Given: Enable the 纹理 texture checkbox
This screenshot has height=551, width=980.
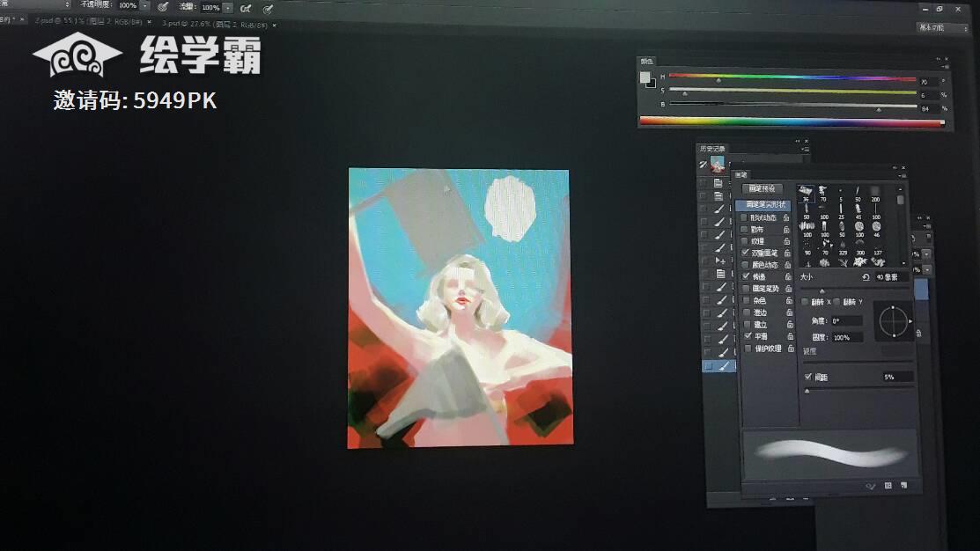Looking at the screenshot, I should pos(744,240).
